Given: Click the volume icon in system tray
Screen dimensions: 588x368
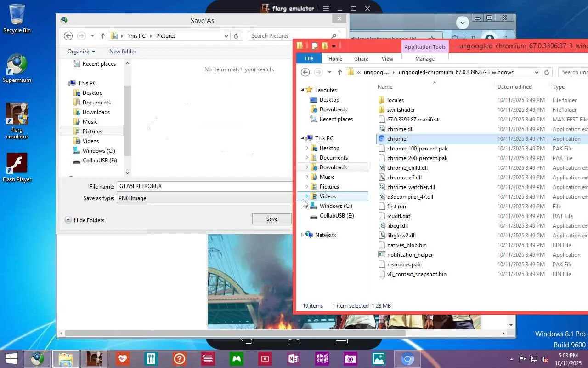Looking at the screenshot, I should click(x=545, y=359).
